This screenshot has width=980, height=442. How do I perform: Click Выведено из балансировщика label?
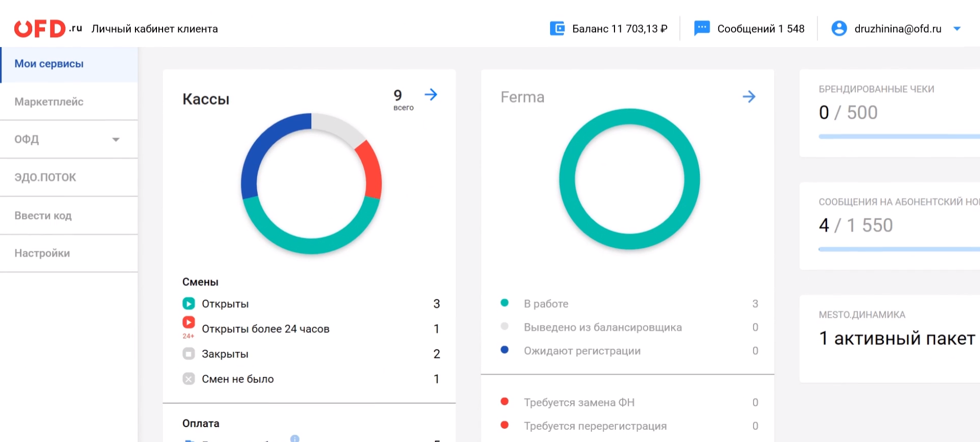[x=603, y=327]
